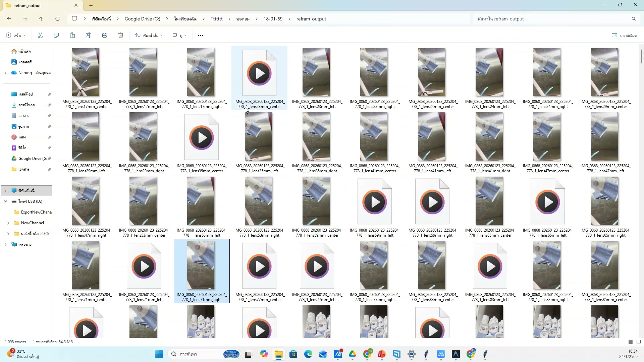Viewport: 644px width, 362px height.
Task: Click the Delete trash can icon
Action: click(121, 35)
